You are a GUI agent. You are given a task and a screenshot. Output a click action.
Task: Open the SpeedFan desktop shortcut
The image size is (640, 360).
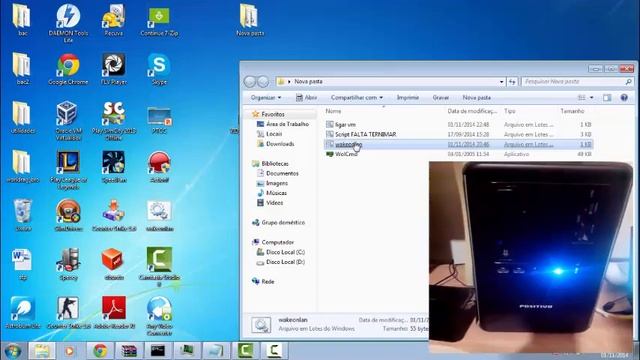click(113, 167)
